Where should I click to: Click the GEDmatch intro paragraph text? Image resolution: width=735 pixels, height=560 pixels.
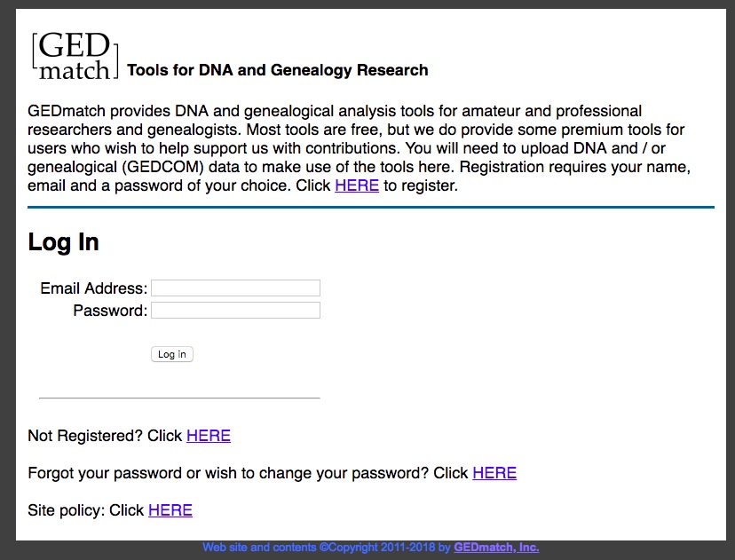point(359,148)
